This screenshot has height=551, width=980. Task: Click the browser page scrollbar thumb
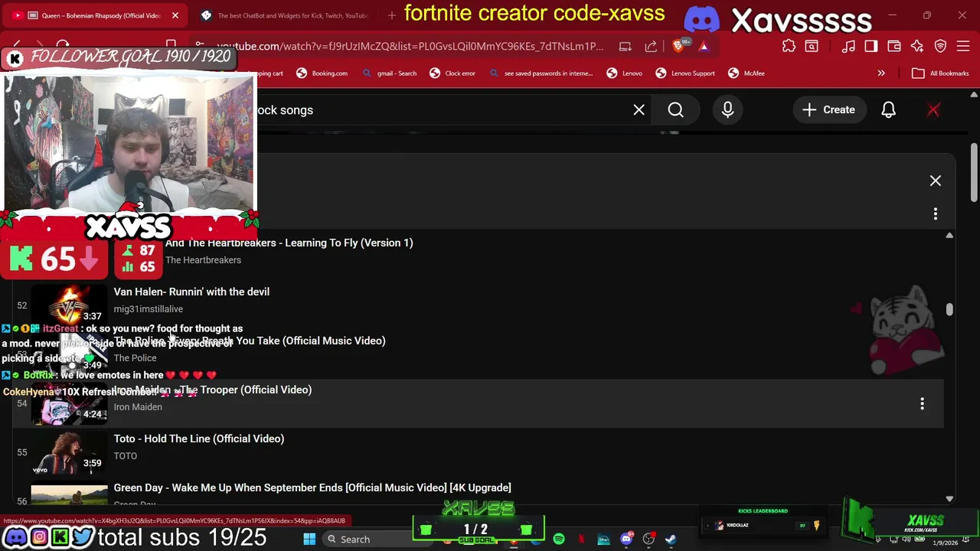[974, 172]
